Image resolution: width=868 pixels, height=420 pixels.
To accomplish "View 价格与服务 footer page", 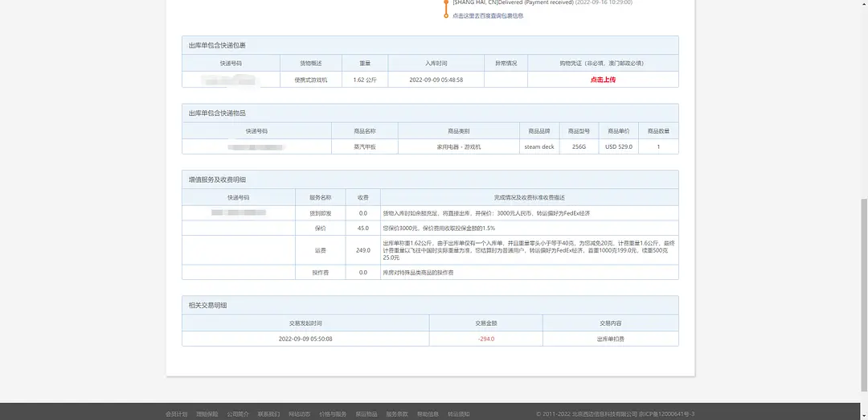I will click(333, 414).
